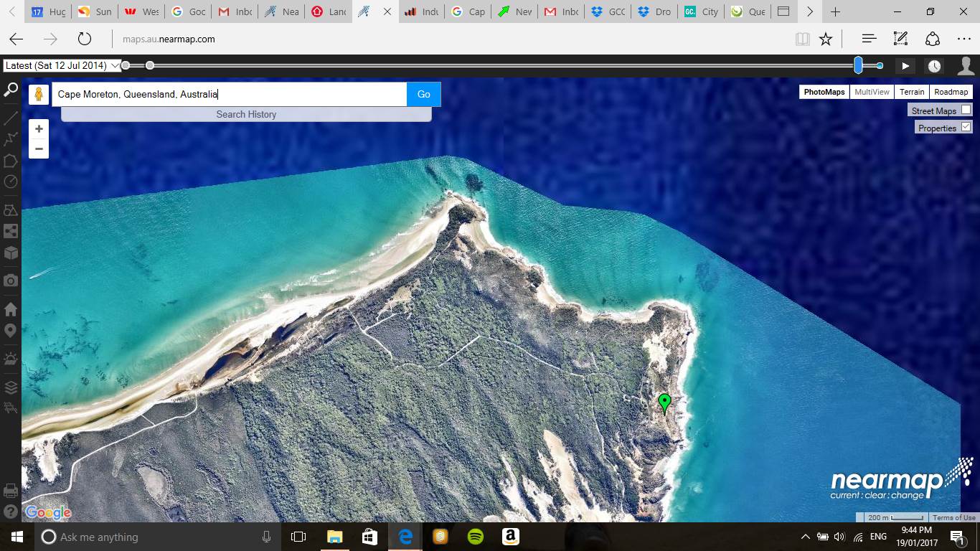Uncheck the Properties checkbox
Viewport: 980px width, 551px height.
pos(966,127)
